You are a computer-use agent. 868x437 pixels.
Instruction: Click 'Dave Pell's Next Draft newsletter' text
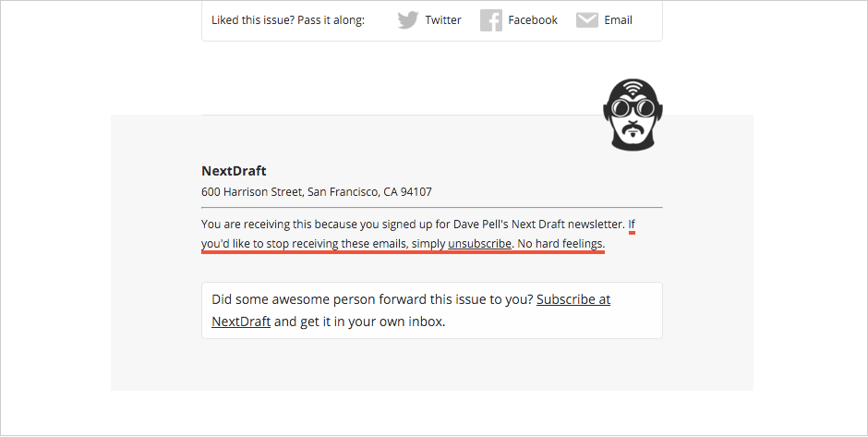tap(538, 225)
